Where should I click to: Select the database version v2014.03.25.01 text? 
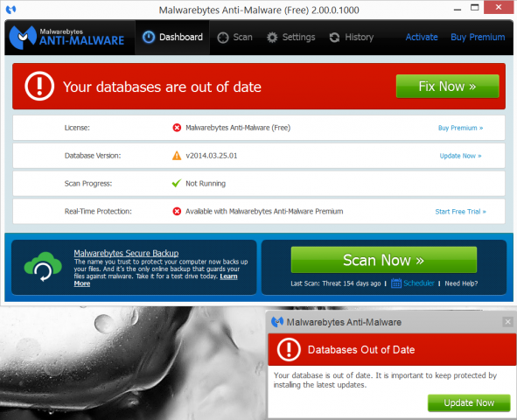tap(212, 156)
